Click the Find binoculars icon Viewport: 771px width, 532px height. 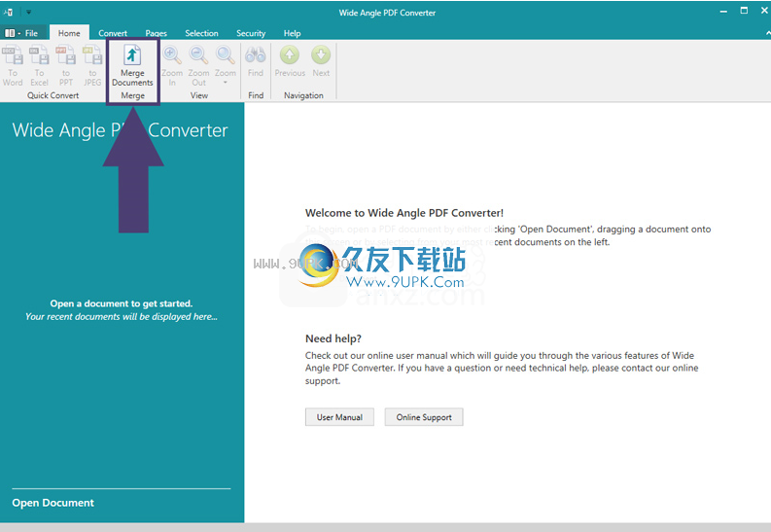[x=255, y=62]
